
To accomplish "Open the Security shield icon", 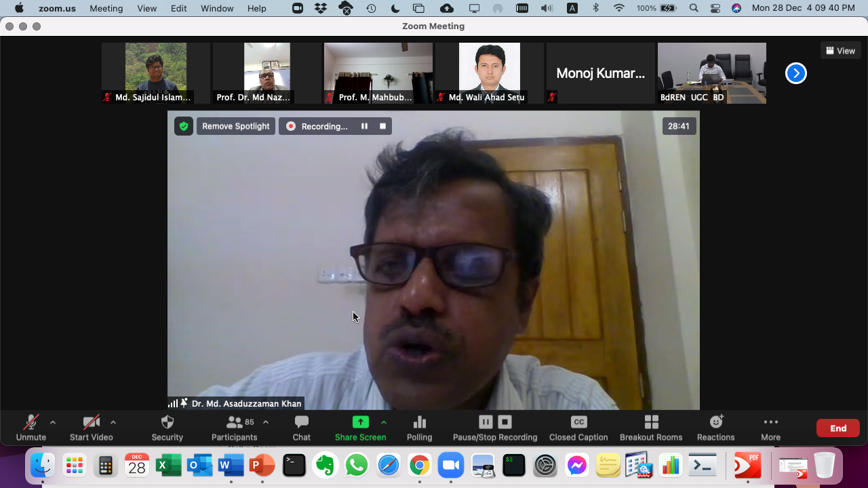I will click(x=167, y=422).
